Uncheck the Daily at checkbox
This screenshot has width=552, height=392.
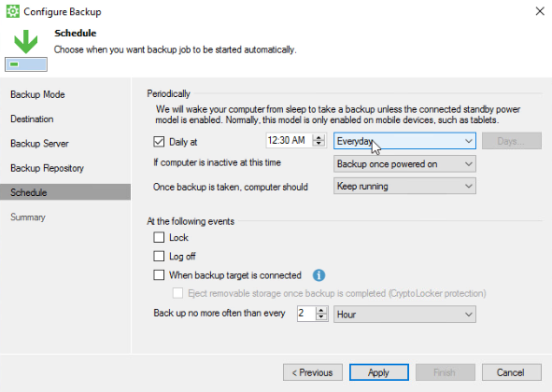[x=159, y=142]
